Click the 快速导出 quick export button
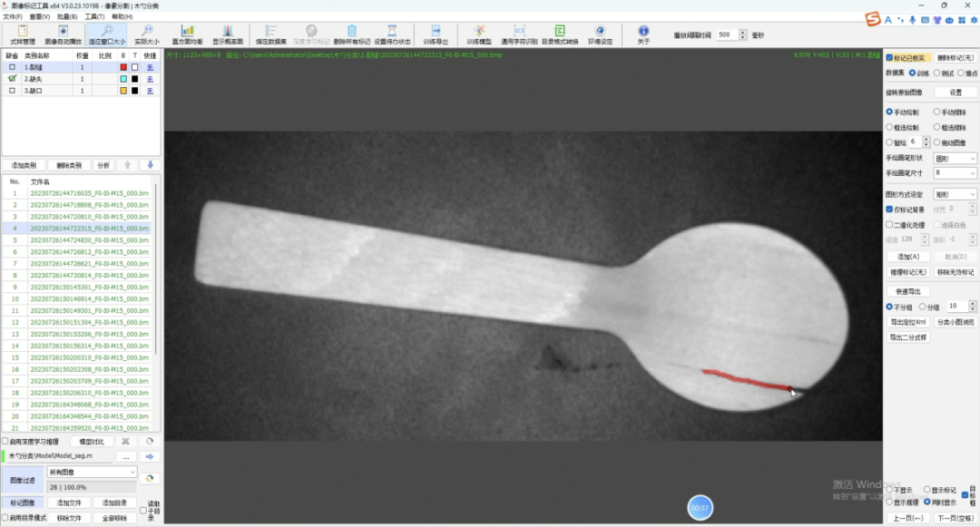The image size is (980, 527). click(x=908, y=291)
